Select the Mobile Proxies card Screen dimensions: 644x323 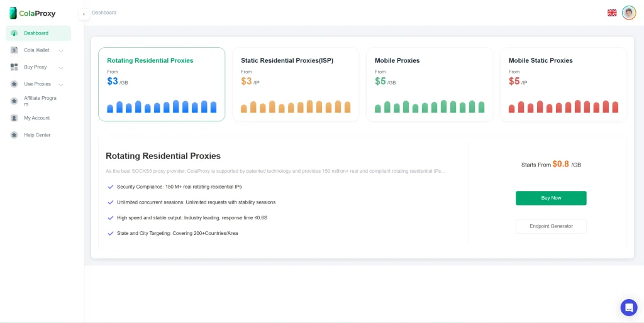click(x=430, y=84)
